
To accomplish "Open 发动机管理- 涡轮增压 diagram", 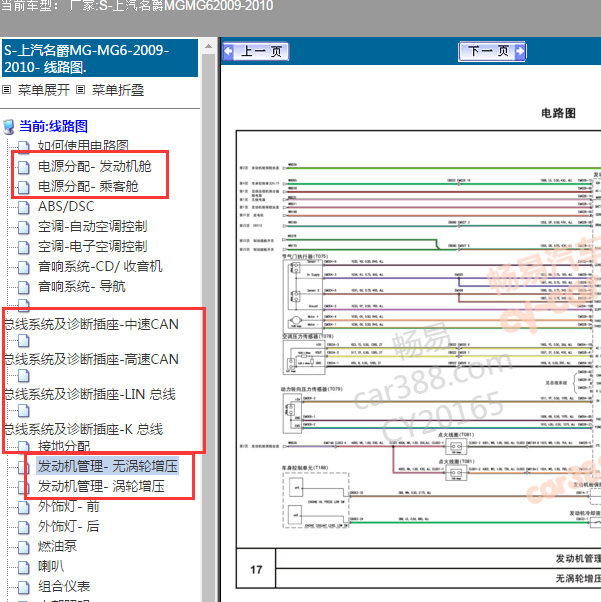I will (101, 486).
